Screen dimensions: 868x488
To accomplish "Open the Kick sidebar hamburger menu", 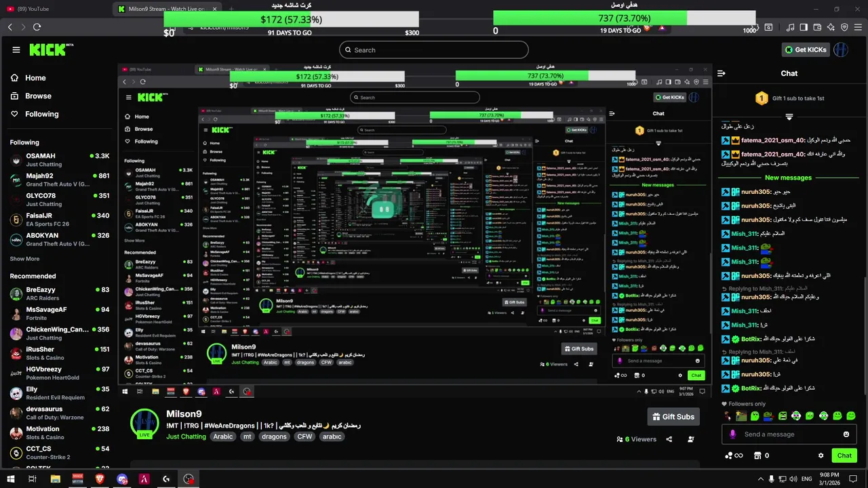I will (16, 49).
